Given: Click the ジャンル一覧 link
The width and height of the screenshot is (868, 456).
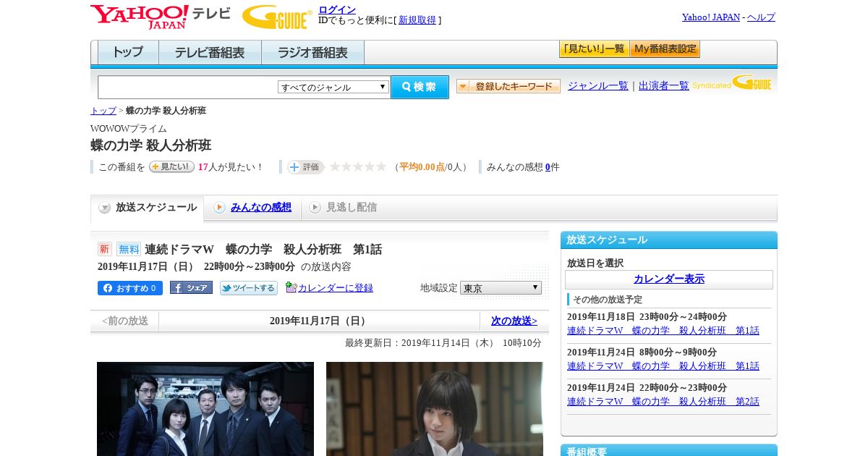Looking at the screenshot, I should (x=598, y=86).
